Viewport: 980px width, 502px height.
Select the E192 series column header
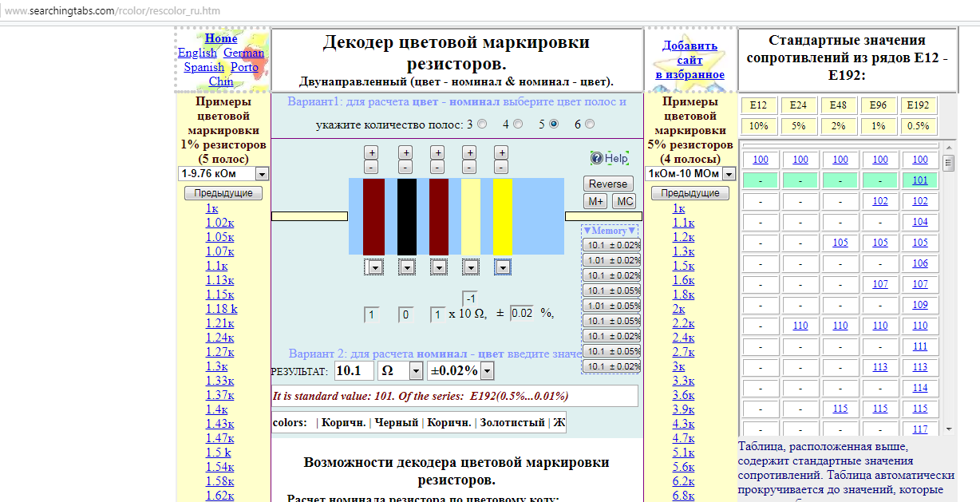[919, 105]
